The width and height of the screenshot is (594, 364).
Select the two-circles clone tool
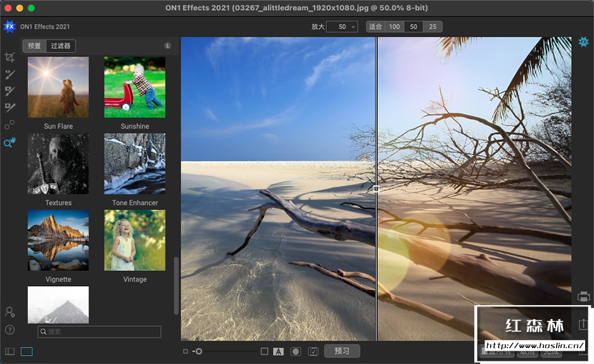pos(10,125)
